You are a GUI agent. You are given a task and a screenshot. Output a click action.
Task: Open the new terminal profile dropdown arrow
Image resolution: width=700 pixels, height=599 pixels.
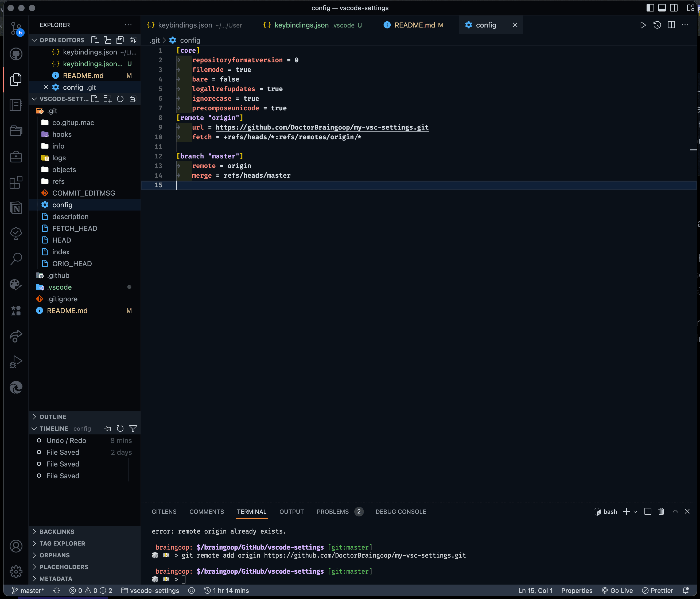click(635, 512)
